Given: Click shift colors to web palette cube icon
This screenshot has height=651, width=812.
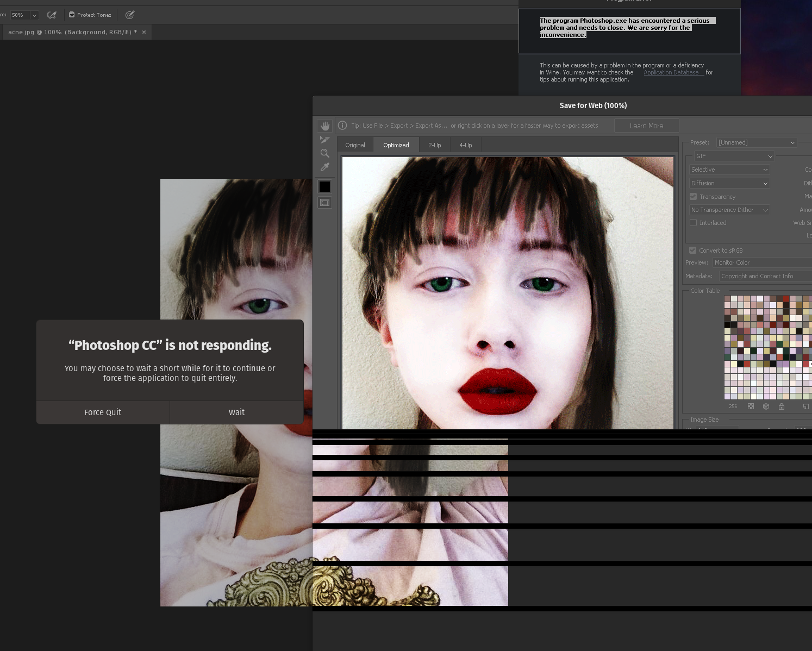Looking at the screenshot, I should pos(766,406).
